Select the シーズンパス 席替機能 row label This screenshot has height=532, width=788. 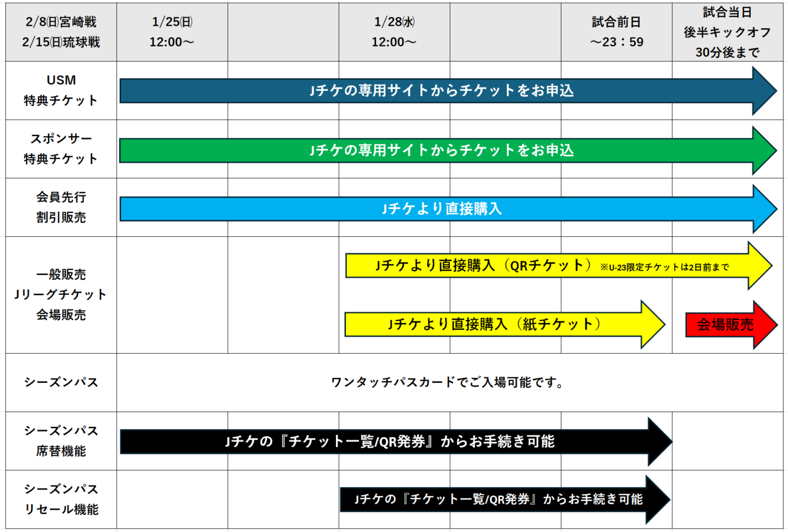(61, 441)
